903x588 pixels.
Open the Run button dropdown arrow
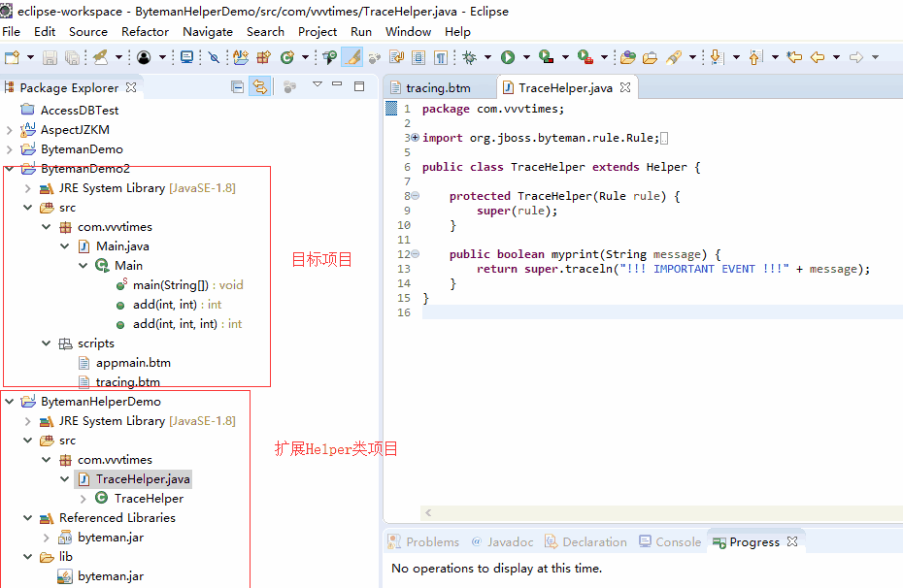click(526, 57)
